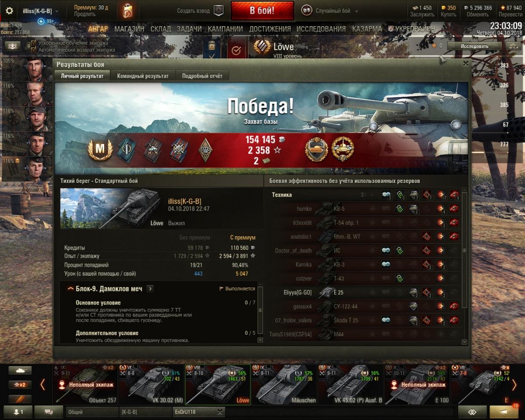Open the settings gear menu

pyautogui.click(x=9, y=11)
